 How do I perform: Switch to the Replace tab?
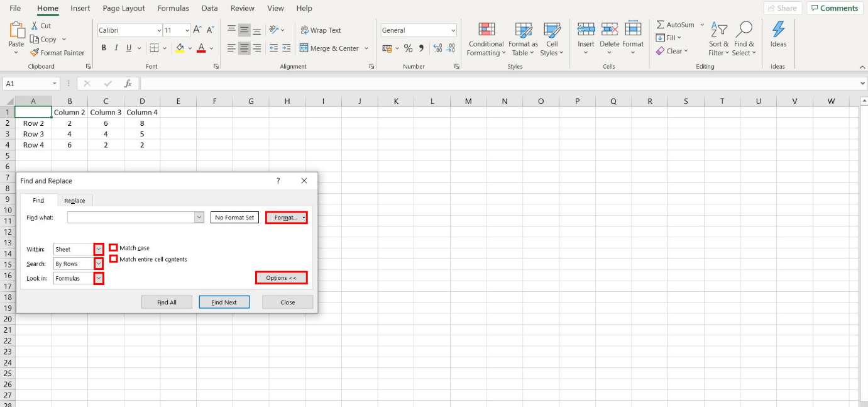coord(75,201)
